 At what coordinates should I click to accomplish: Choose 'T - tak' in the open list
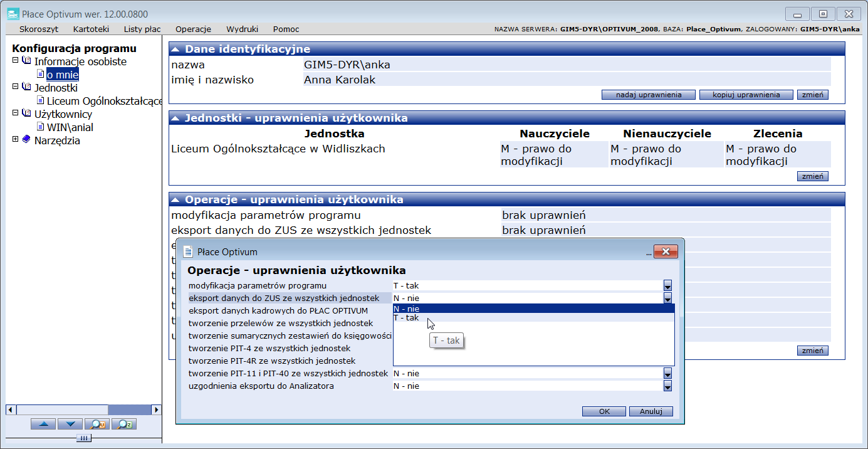(x=533, y=318)
